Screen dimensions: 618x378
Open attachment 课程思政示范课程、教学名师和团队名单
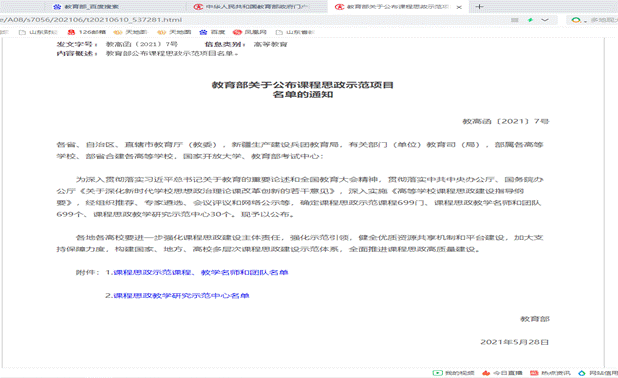click(201, 272)
